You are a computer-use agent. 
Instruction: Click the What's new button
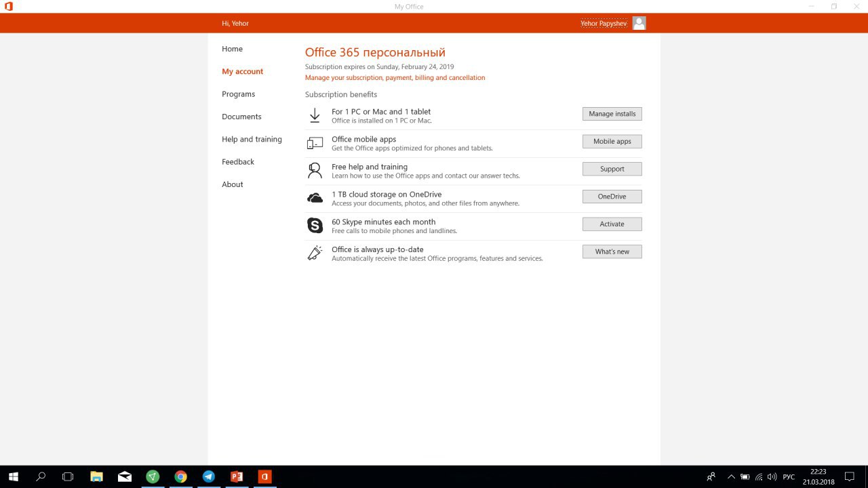click(x=612, y=251)
